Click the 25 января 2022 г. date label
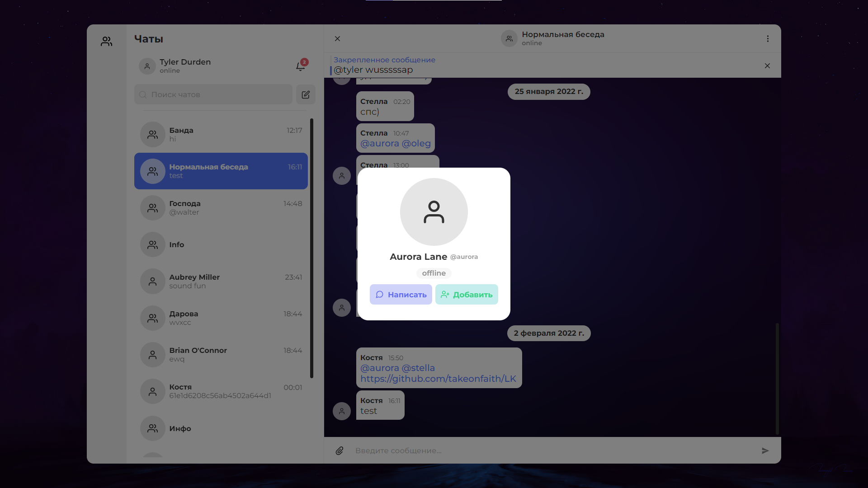868x488 pixels. 549,92
